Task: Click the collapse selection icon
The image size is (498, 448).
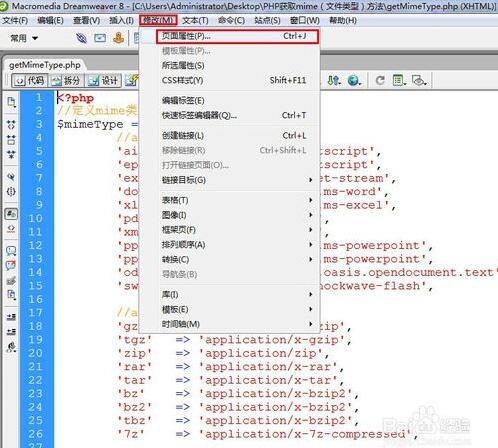Action: [x=11, y=139]
